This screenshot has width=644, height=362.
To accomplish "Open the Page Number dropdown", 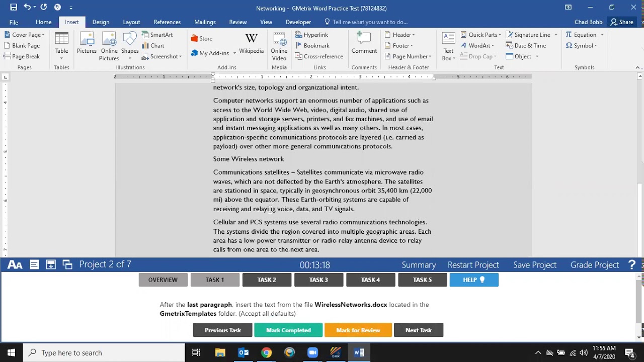I will 408,57.
